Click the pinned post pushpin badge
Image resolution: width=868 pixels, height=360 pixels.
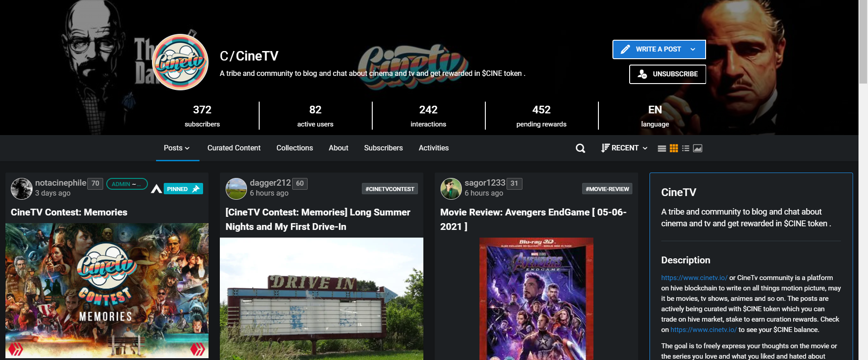point(183,189)
